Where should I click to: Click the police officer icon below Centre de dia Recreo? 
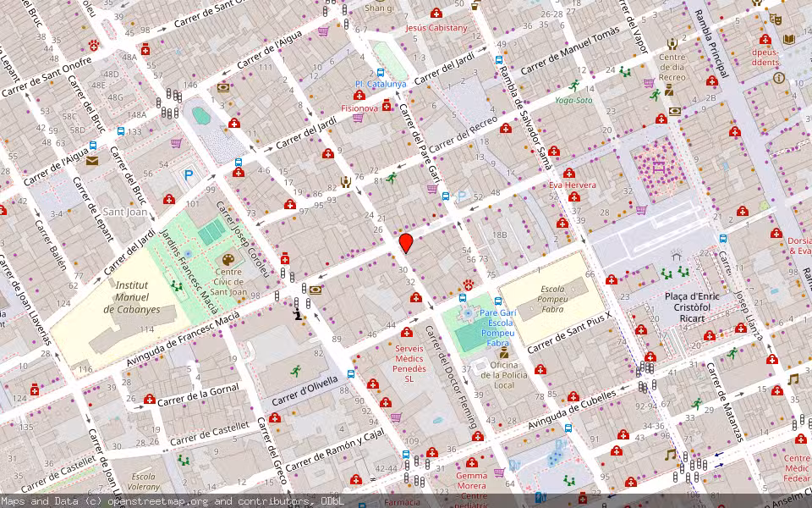(x=668, y=90)
